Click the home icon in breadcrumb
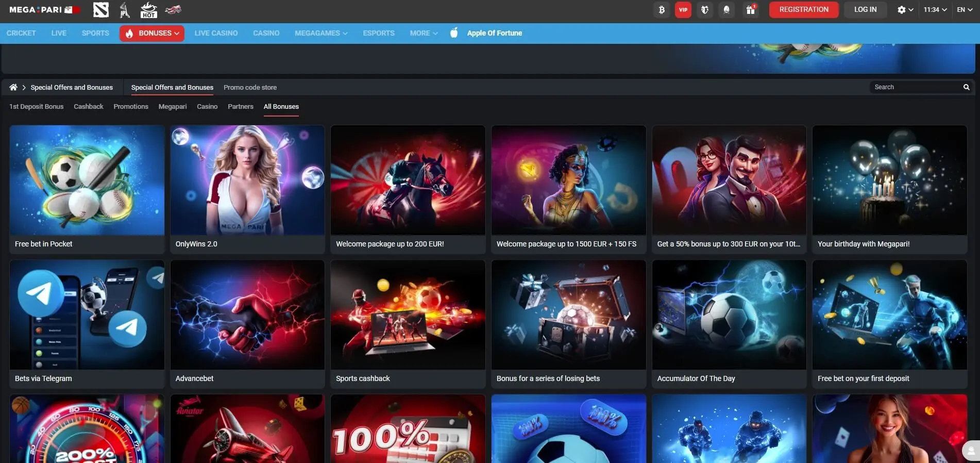 [x=13, y=87]
